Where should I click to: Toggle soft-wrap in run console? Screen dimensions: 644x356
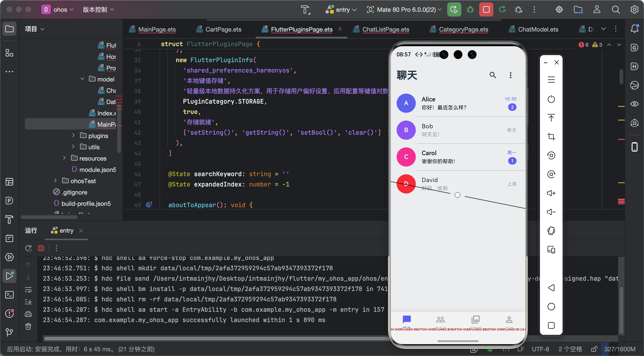(x=28, y=290)
